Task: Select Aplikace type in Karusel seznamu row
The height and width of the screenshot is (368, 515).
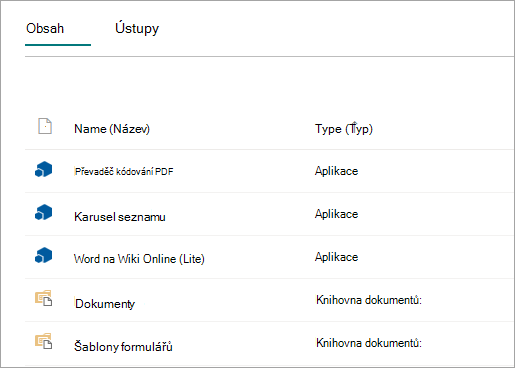Action: point(337,214)
